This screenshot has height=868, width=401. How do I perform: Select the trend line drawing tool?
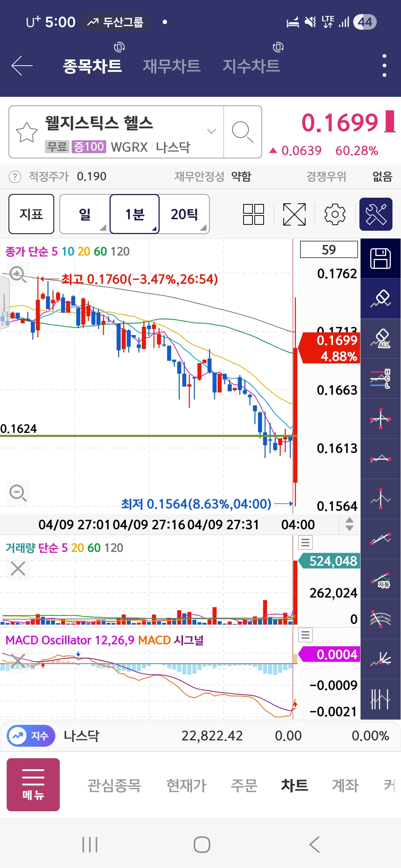[x=381, y=539]
